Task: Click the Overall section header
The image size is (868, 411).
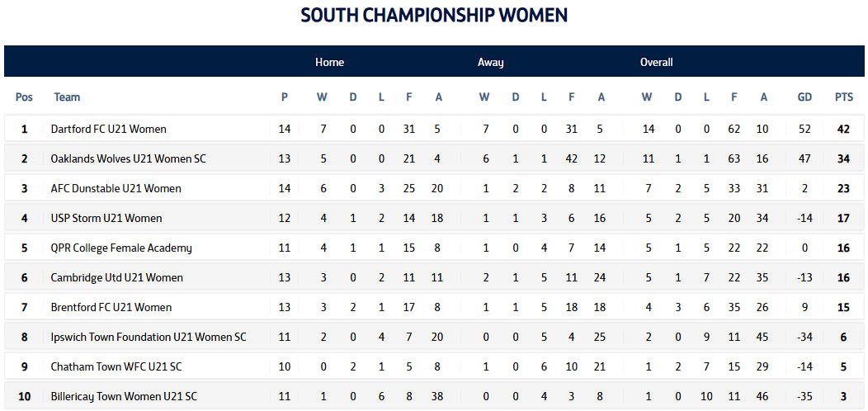Action: tap(657, 62)
